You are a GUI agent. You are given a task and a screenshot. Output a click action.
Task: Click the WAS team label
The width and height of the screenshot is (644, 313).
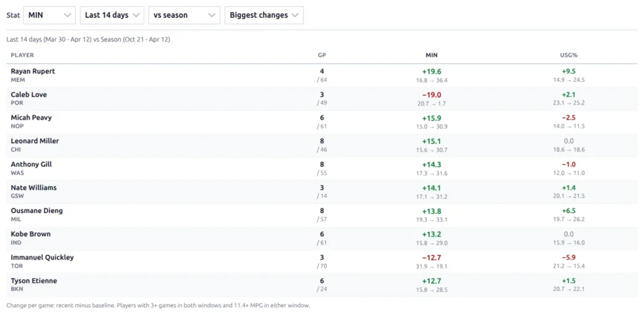(x=17, y=173)
